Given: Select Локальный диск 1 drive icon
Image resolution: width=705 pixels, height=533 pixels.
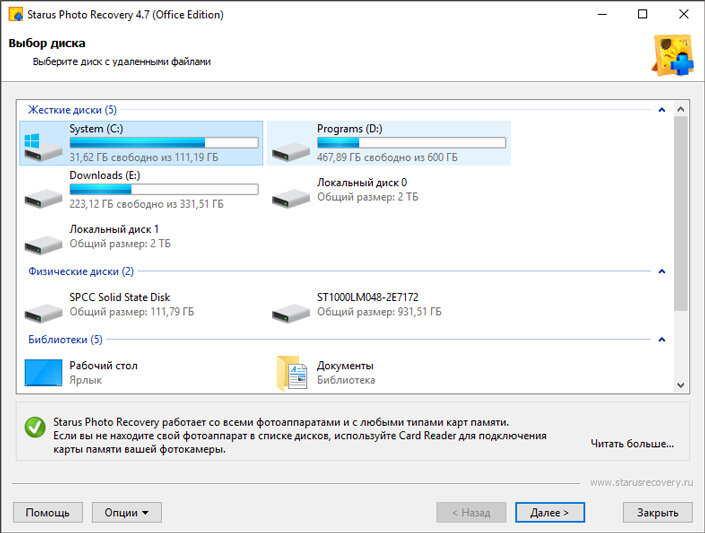Looking at the screenshot, I should click(43, 245).
